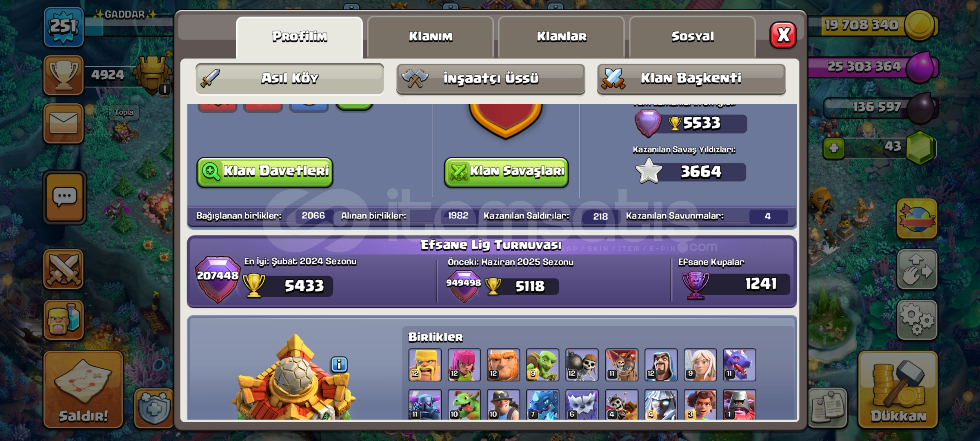
Task: Select the Barbarian troop thumbnail
Action: pyautogui.click(x=425, y=365)
